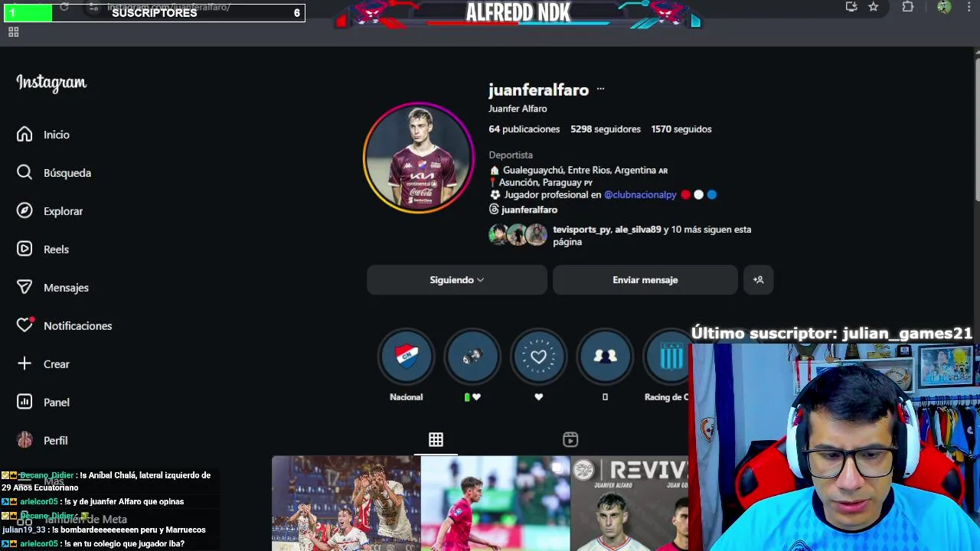The image size is (980, 551).
Task: Open the dumbbell story highlight
Action: click(472, 356)
